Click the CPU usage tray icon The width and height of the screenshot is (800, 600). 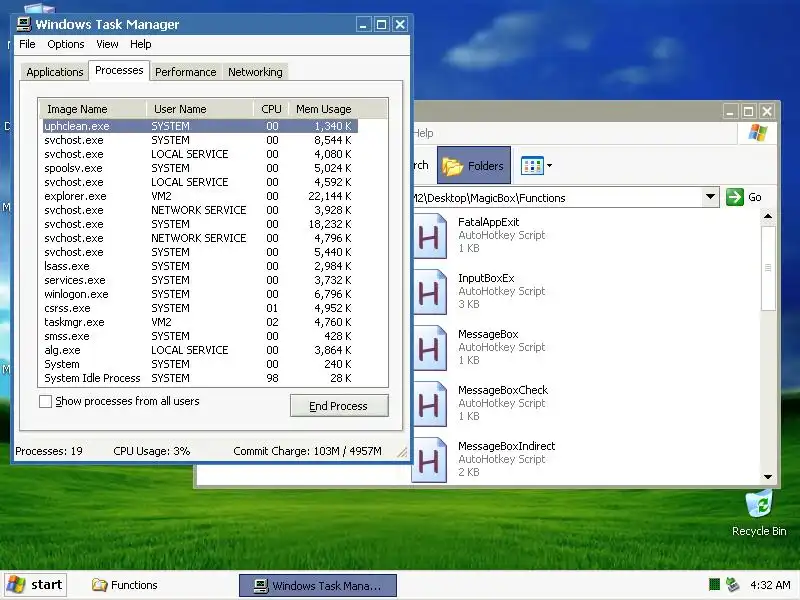[714, 584]
